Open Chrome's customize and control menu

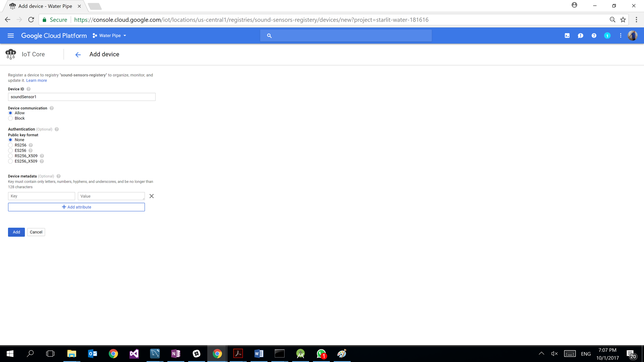pos(636,20)
